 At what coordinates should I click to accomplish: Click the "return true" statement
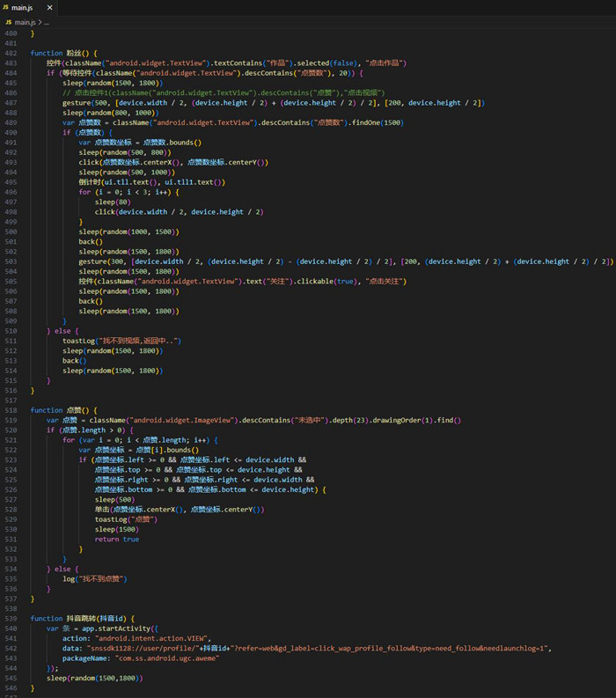coord(117,540)
